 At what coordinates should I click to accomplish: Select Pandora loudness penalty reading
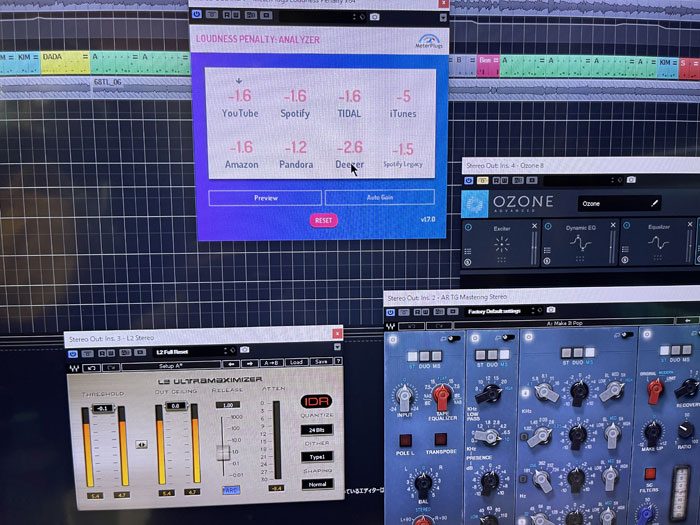click(x=296, y=154)
